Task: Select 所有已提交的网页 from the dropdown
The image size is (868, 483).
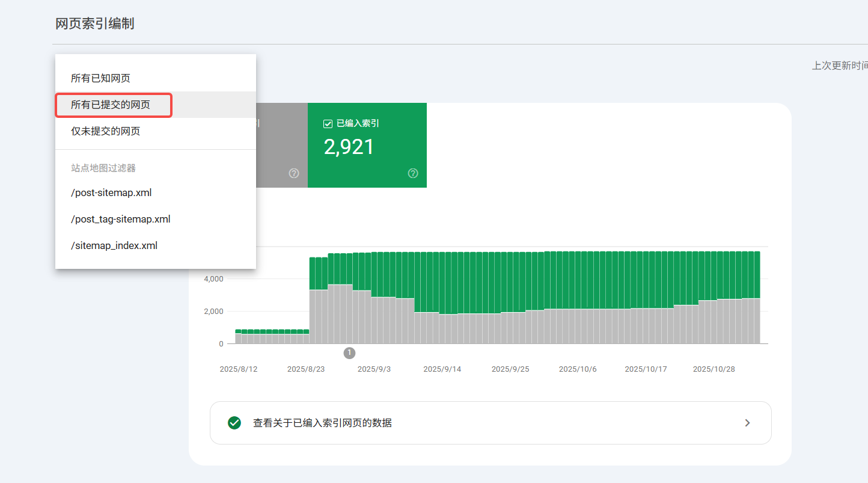Action: (x=114, y=105)
